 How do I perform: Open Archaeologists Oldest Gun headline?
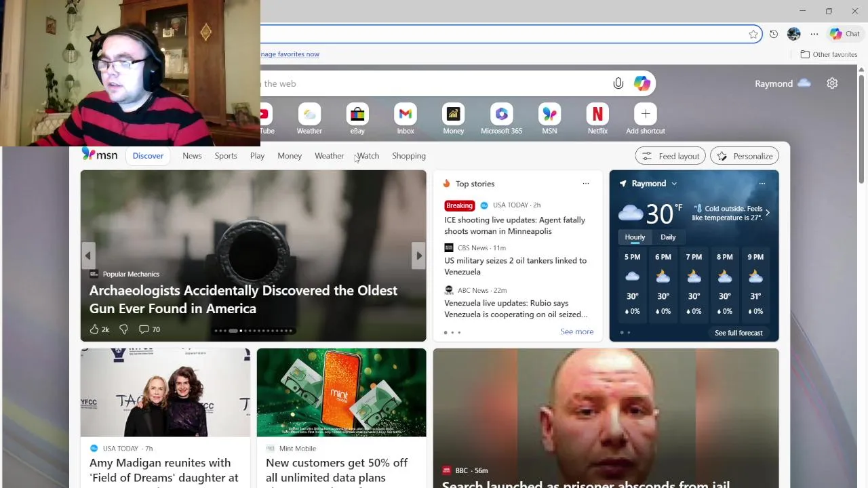coord(243,299)
